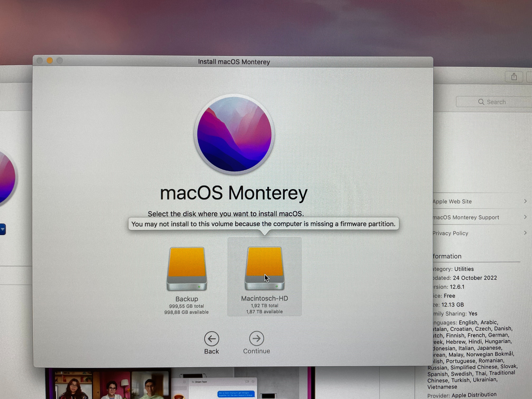
Task: Click the large macOS Monterey logo
Action: tap(234, 134)
